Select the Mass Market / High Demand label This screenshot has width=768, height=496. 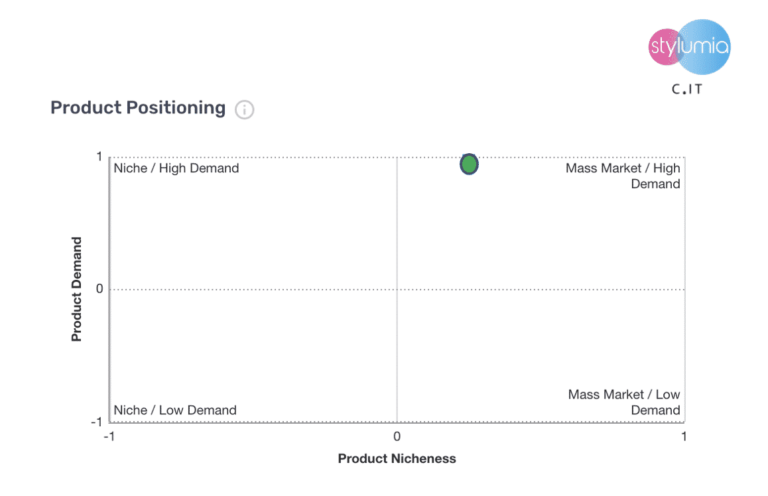(623, 176)
